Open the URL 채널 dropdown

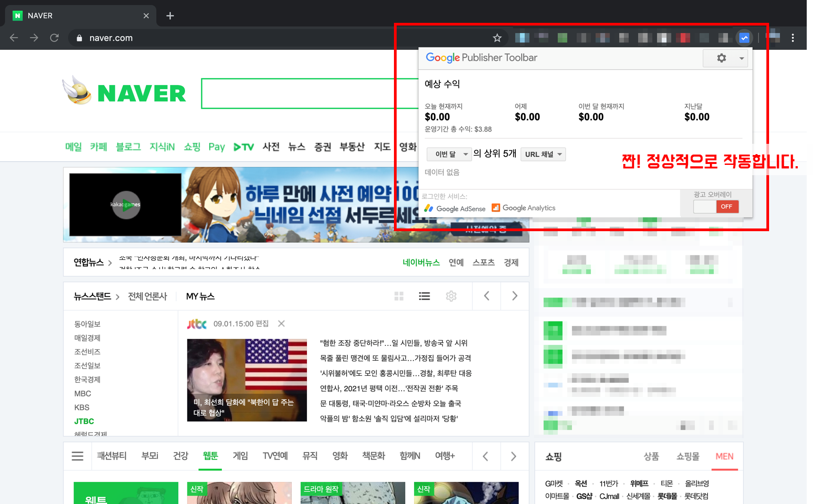(x=543, y=154)
